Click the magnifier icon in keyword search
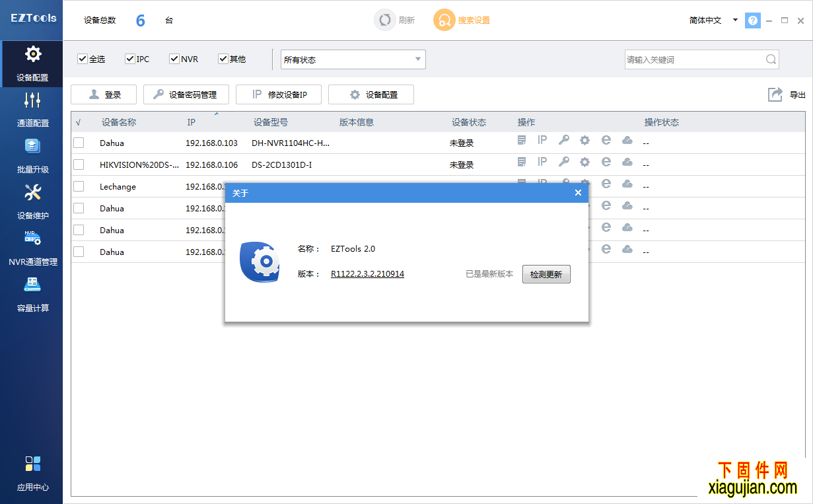 771,59
